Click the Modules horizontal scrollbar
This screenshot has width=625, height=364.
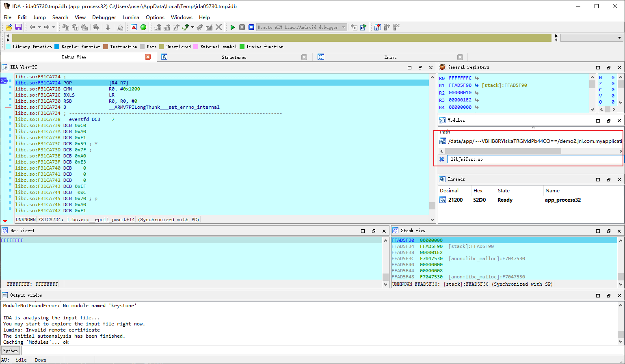click(x=503, y=151)
